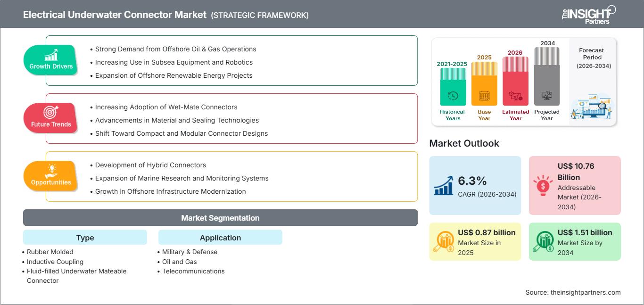Screen dimensions: 644x305
Task: Click the 2034 projected year bar
Action: pyautogui.click(x=547, y=76)
